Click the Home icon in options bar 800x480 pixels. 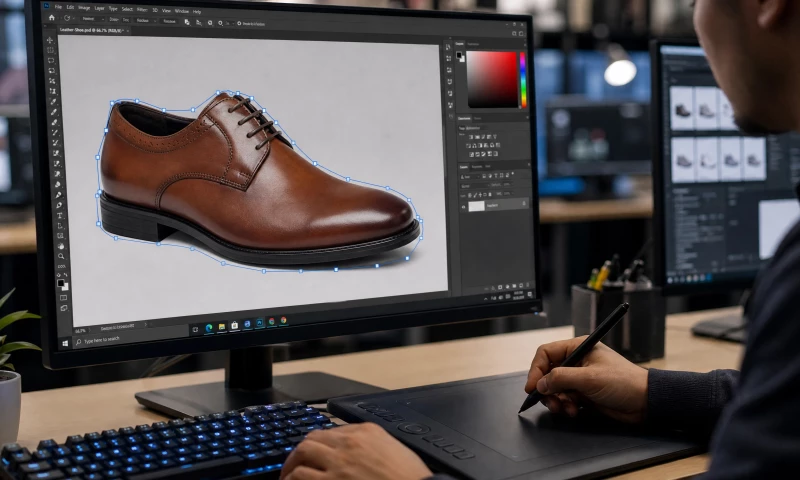[x=52, y=18]
